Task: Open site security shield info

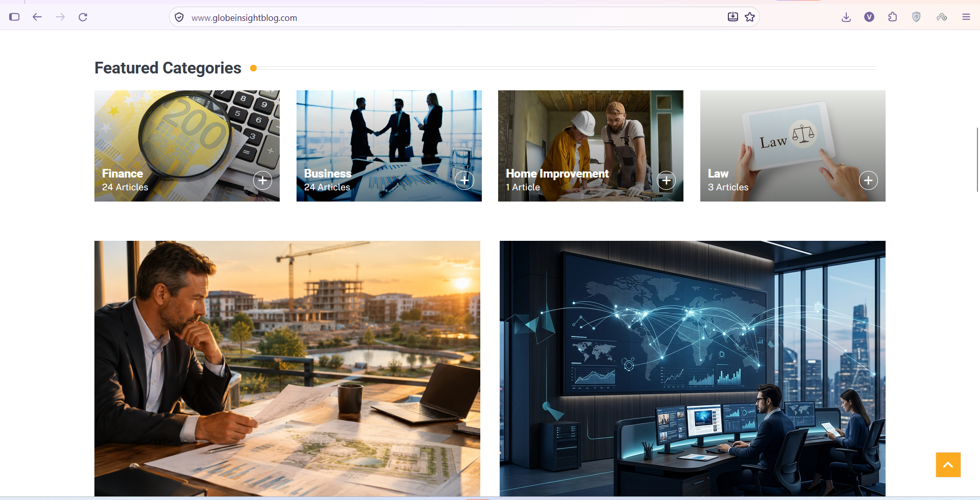Action: point(179,17)
